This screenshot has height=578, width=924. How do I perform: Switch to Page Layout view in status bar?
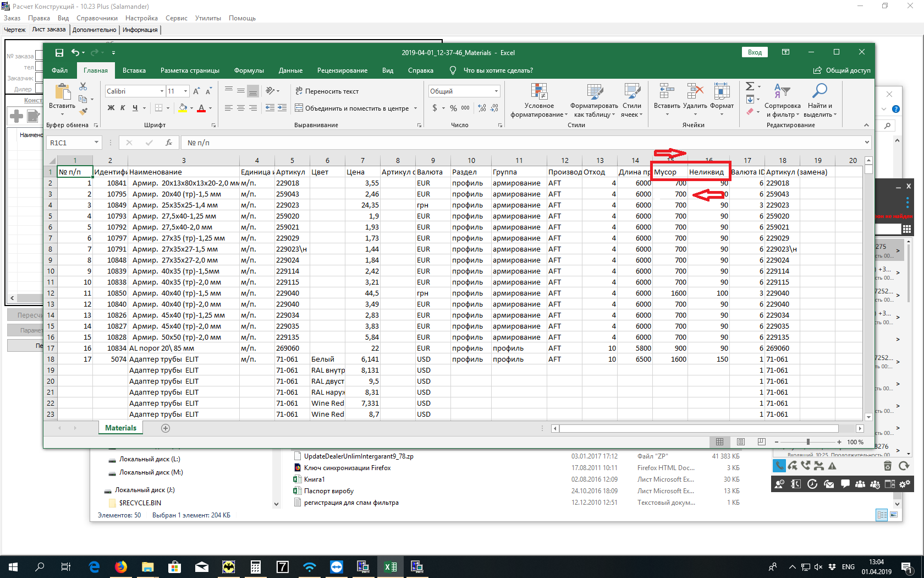pos(741,442)
